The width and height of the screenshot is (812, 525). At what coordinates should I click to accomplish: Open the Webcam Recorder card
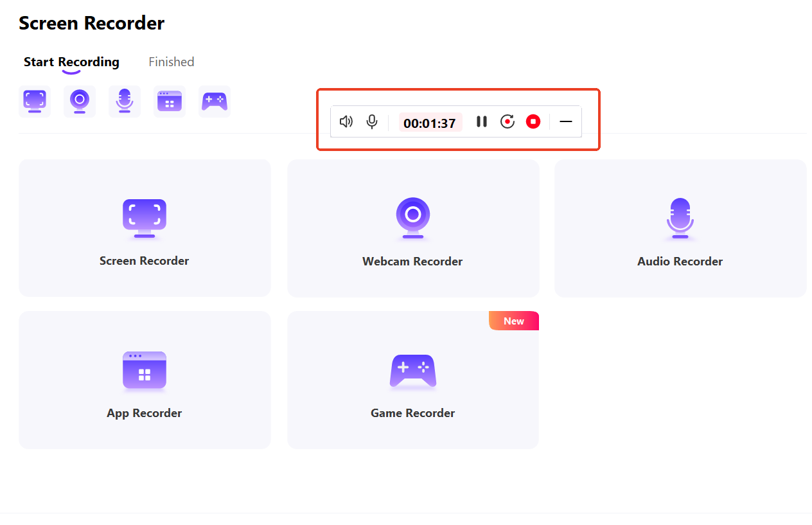[x=413, y=228]
